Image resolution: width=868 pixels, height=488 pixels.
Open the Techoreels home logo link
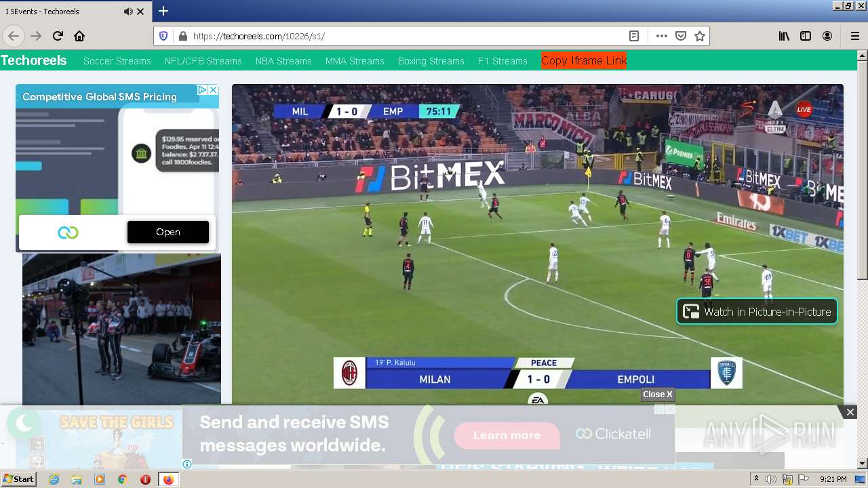(x=34, y=60)
